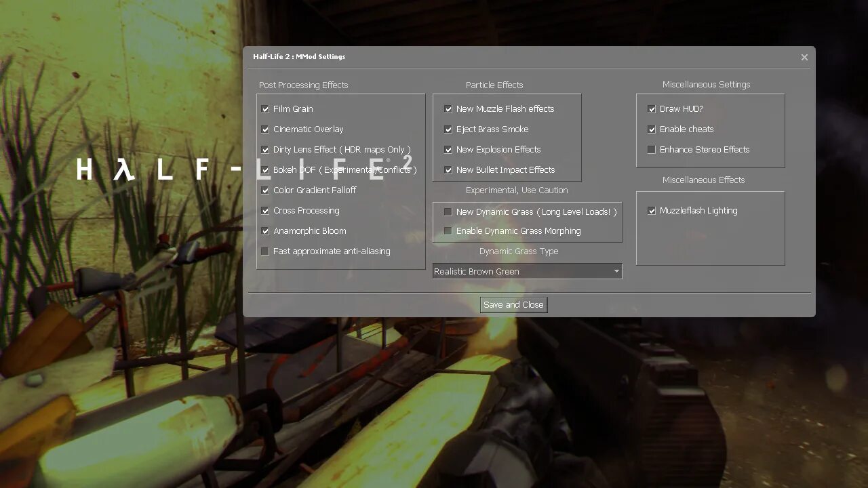Toggle Bokeh DOF experimental checkbox

(265, 170)
